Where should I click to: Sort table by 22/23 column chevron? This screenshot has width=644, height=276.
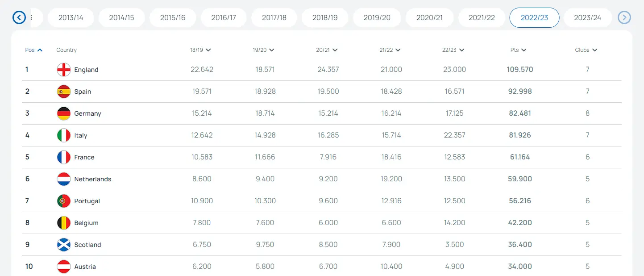tap(461, 50)
